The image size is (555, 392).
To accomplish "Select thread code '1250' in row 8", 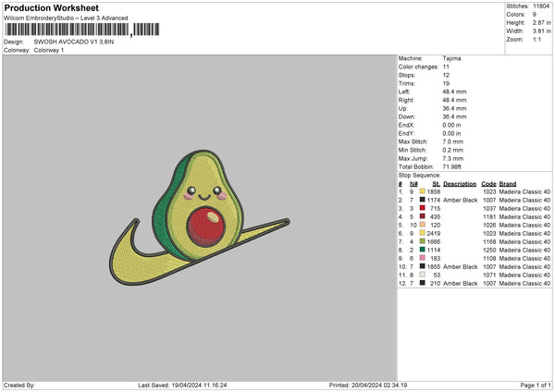I will pyautogui.click(x=489, y=251).
